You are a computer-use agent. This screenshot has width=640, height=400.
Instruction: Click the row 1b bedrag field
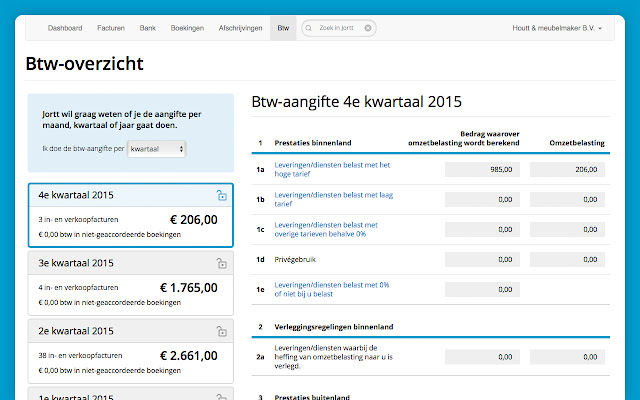482,199
